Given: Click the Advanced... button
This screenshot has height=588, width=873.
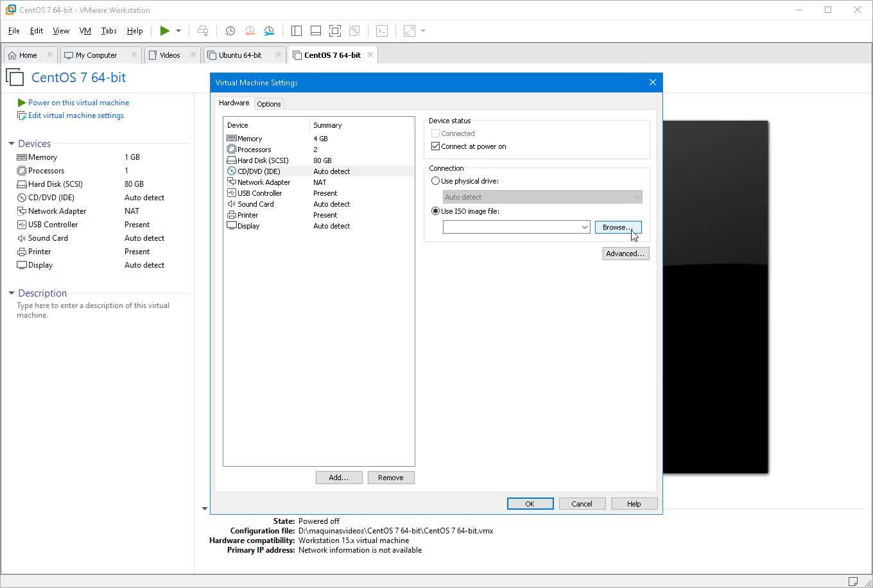Looking at the screenshot, I should pyautogui.click(x=625, y=254).
